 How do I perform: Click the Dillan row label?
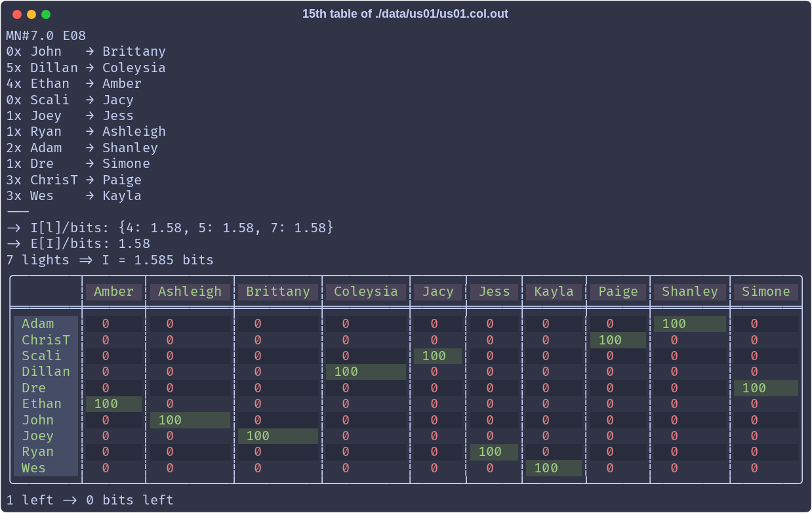[46, 372]
